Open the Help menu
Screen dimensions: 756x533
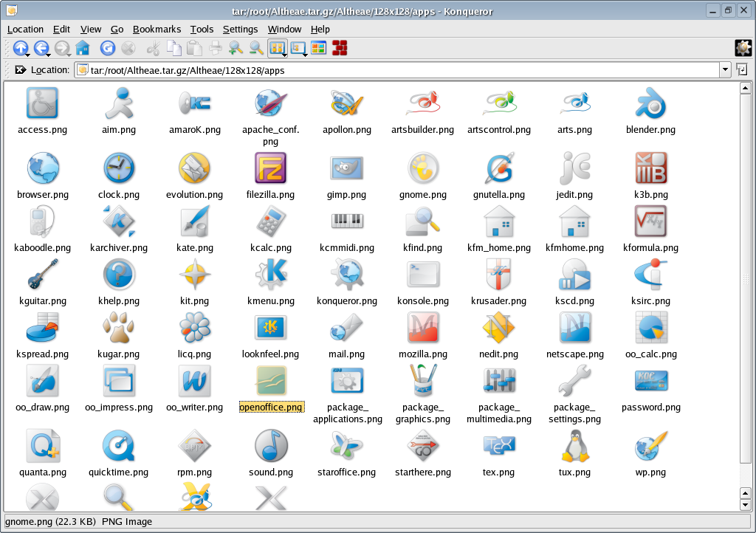click(320, 30)
